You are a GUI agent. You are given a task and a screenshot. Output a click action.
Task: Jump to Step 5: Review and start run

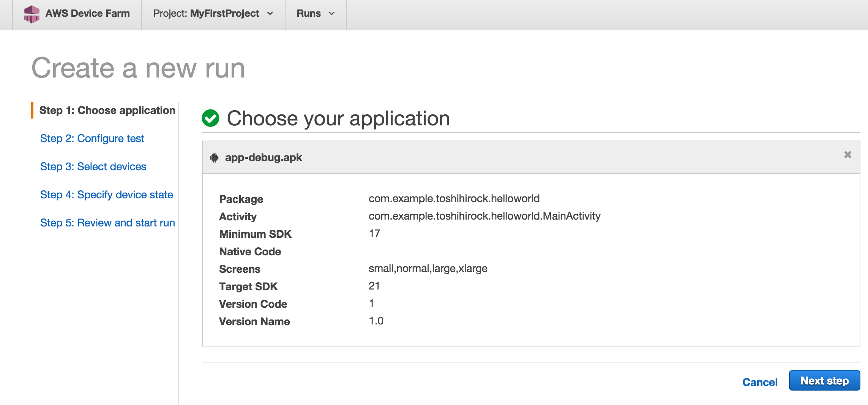pos(107,223)
